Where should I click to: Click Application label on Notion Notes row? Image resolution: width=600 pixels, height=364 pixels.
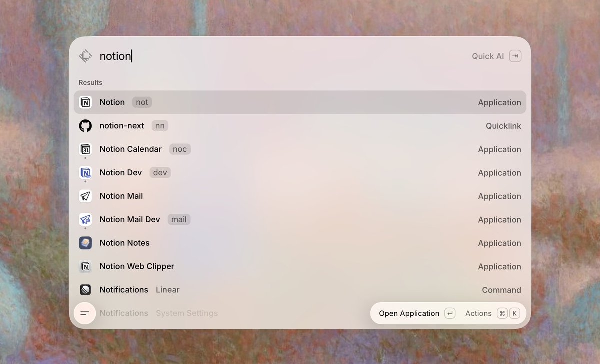499,243
